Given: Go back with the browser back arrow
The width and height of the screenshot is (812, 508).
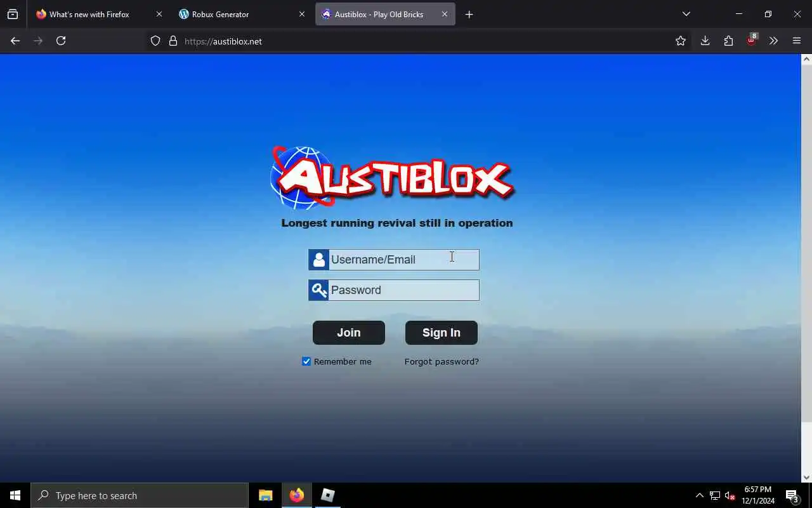Looking at the screenshot, I should [15, 41].
